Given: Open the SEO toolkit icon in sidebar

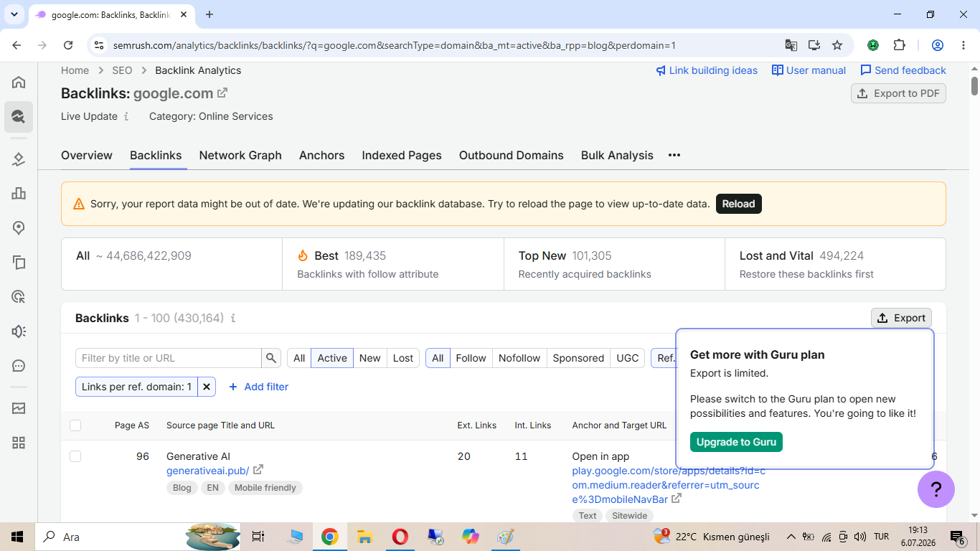Looking at the screenshot, I should (x=19, y=116).
